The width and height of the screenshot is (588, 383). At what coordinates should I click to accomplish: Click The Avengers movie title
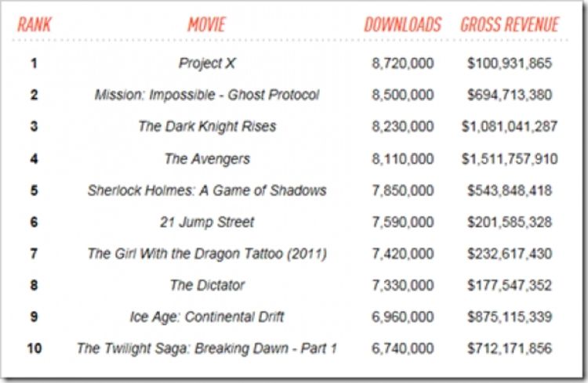tap(207, 159)
